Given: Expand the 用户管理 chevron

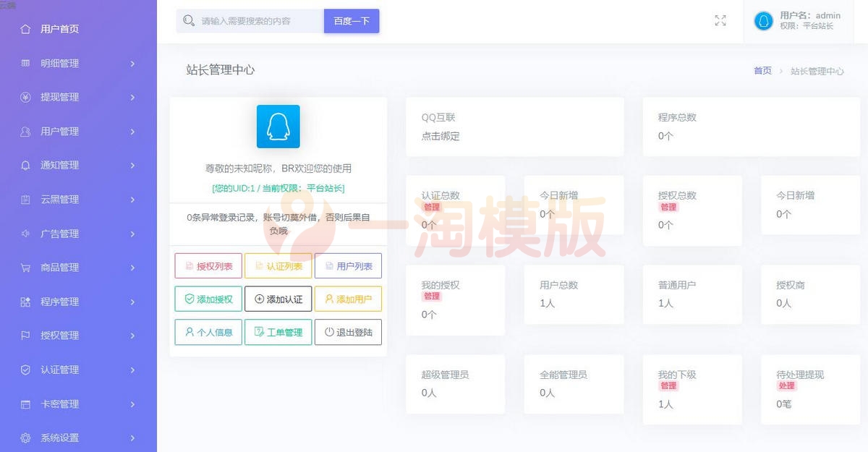Looking at the screenshot, I should coord(132,132).
